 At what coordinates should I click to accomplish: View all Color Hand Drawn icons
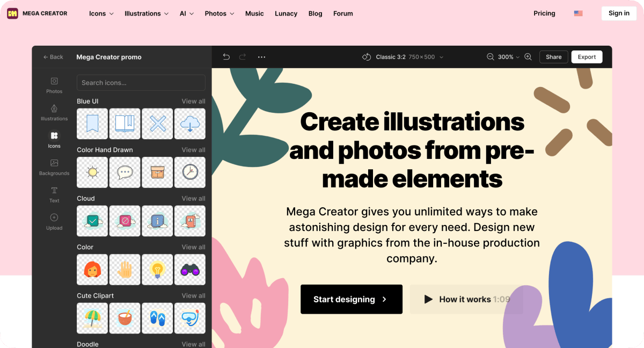click(x=193, y=150)
